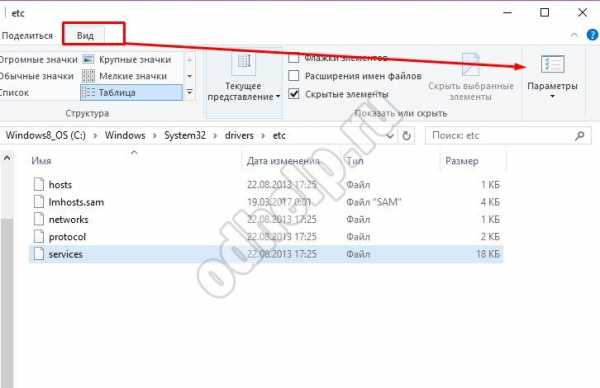
Task: Open the blue help question icon
Action: (x=592, y=35)
